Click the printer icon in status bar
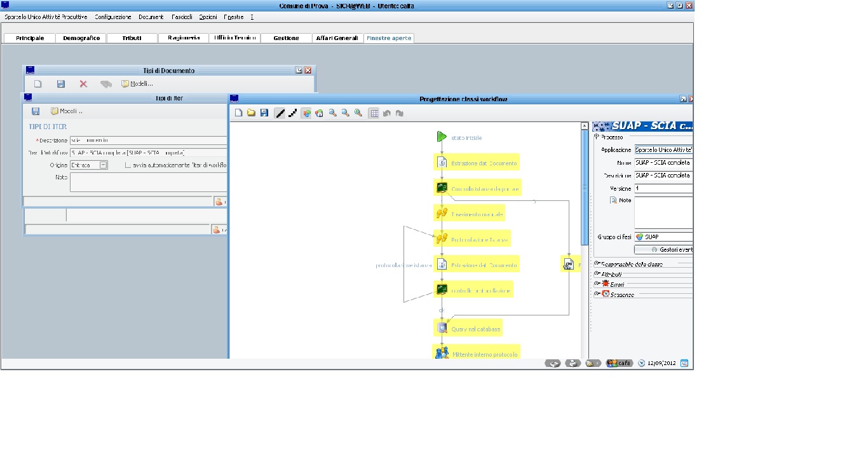This screenshot has width=868, height=463. [573, 363]
